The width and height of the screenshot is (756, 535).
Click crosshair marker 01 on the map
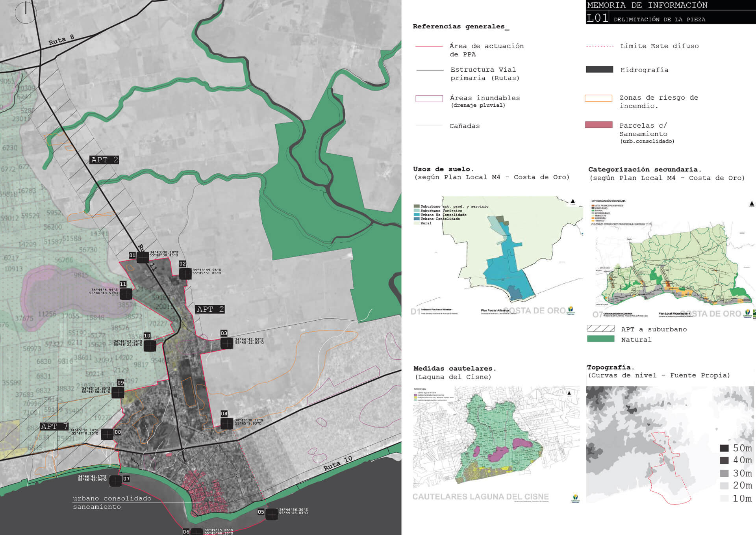coord(143,257)
